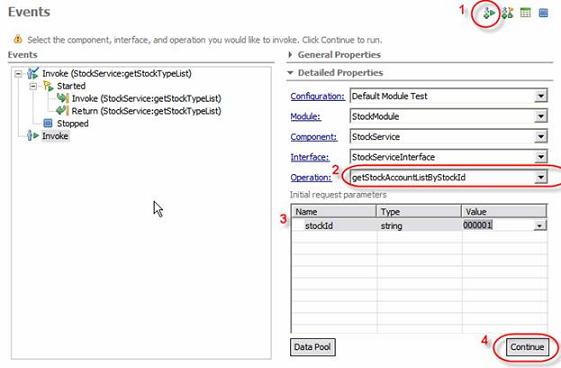Click the Continue button
The width and height of the screenshot is (561, 368).
(527, 347)
